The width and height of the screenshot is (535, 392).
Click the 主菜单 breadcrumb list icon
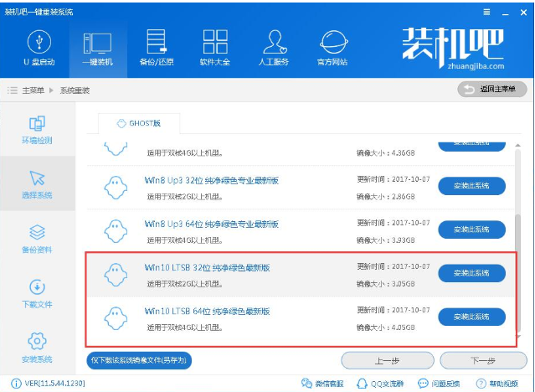(x=13, y=90)
